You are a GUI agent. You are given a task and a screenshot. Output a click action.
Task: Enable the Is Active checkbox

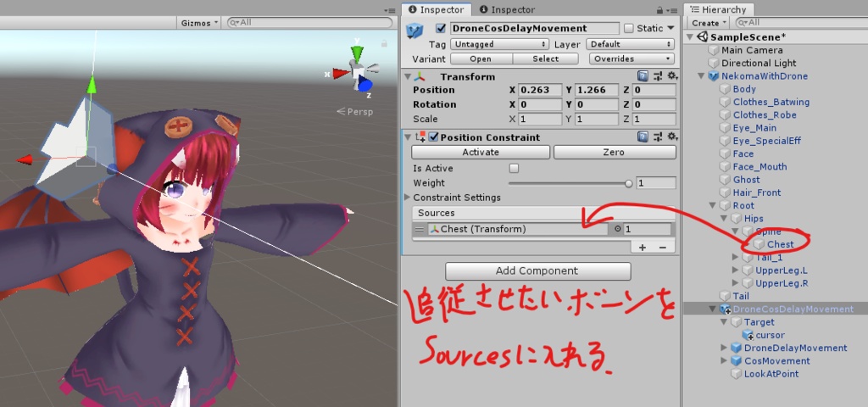coord(514,169)
